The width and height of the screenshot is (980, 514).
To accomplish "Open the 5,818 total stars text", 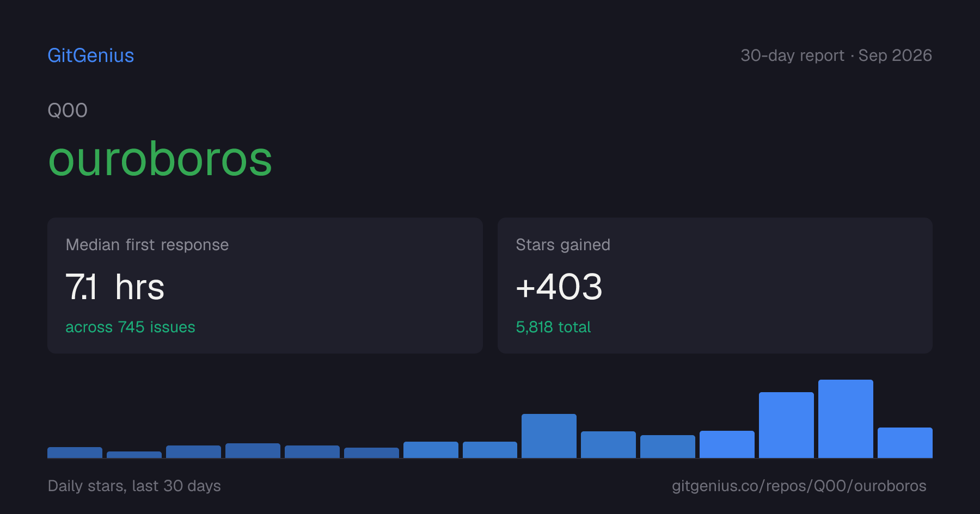I will [x=553, y=327].
